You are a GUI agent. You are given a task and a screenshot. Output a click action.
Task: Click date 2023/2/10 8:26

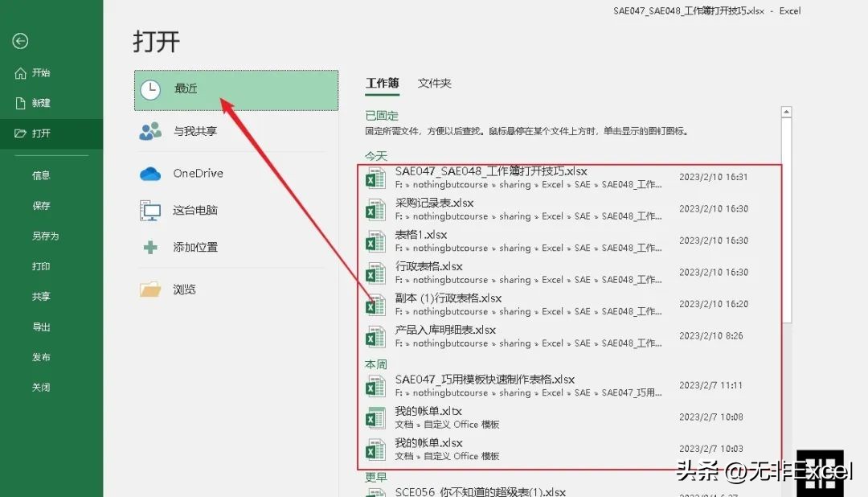(x=711, y=336)
